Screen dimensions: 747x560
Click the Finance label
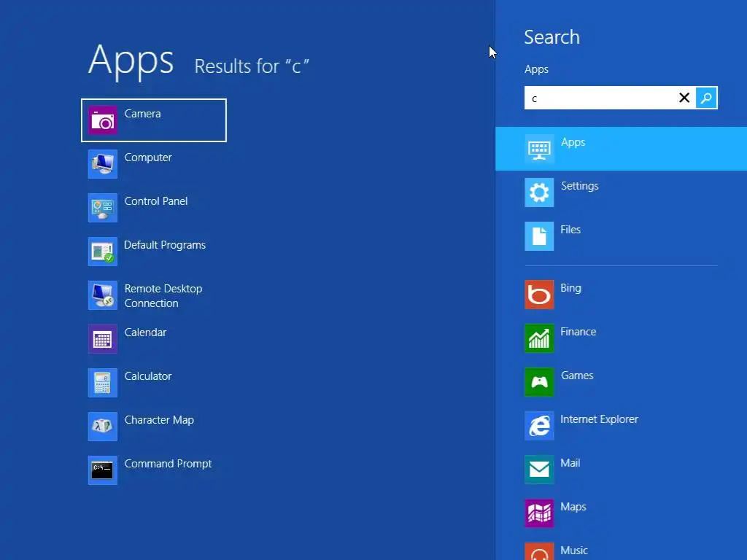point(578,332)
